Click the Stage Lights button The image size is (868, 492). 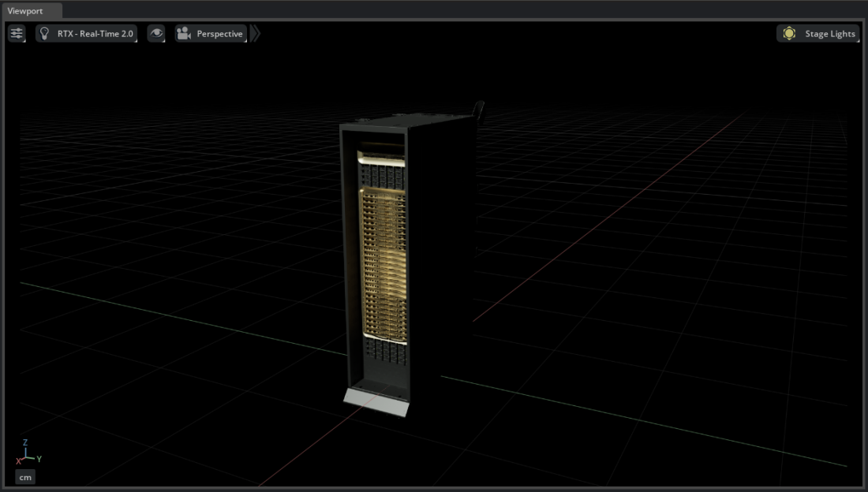point(817,33)
